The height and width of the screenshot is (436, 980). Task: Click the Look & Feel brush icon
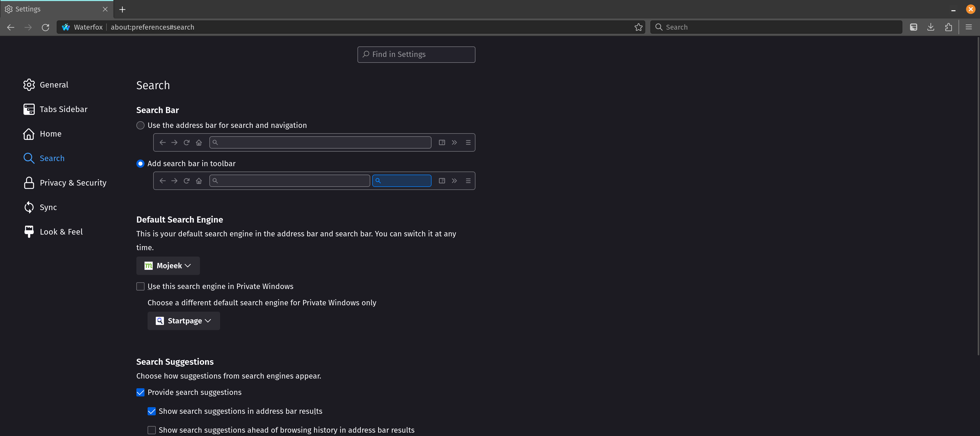29,232
